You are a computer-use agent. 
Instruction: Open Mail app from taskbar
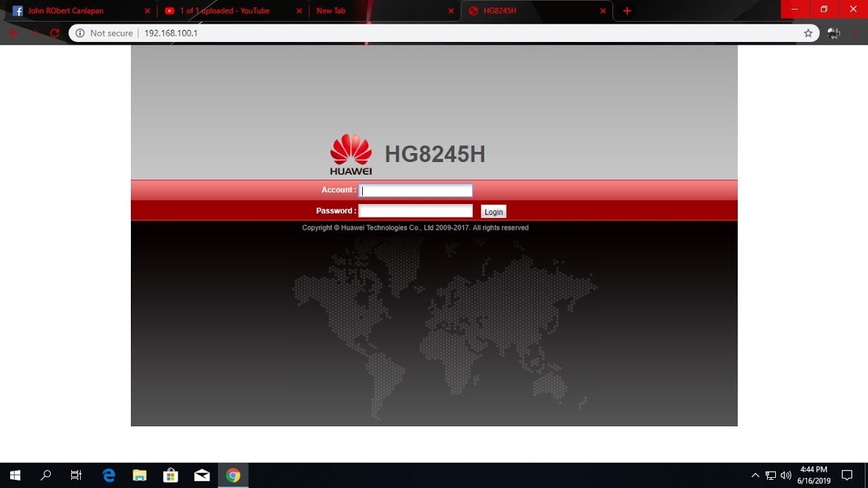(x=202, y=475)
